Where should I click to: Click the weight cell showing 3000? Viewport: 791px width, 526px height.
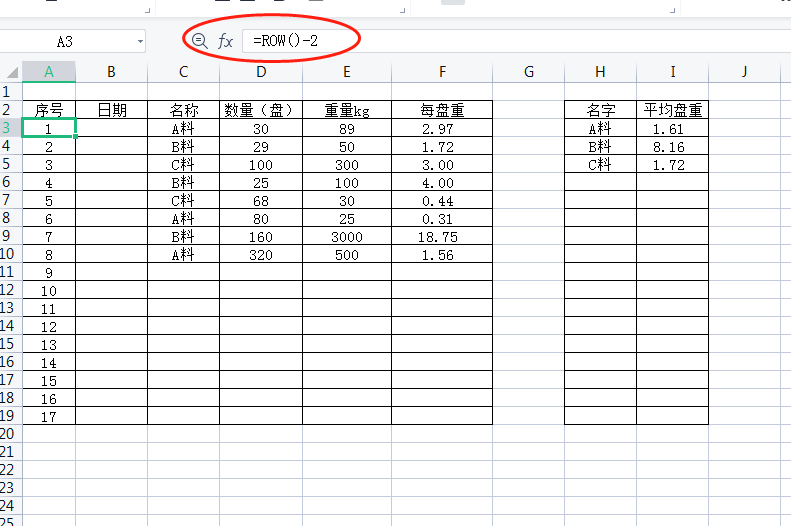point(347,236)
